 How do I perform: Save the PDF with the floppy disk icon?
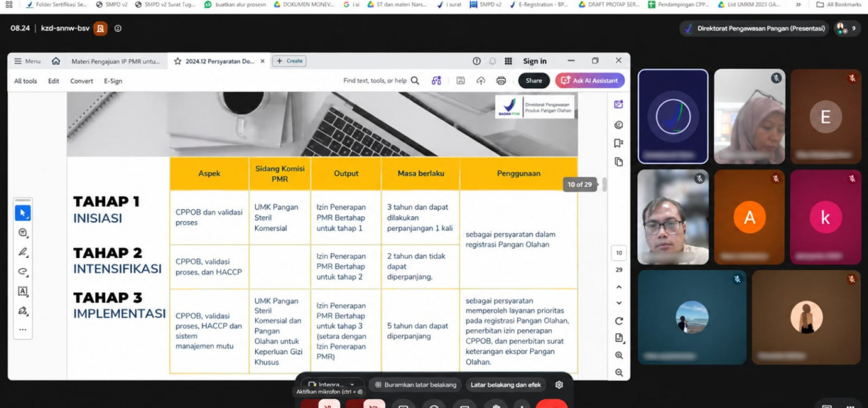pyautogui.click(x=460, y=81)
